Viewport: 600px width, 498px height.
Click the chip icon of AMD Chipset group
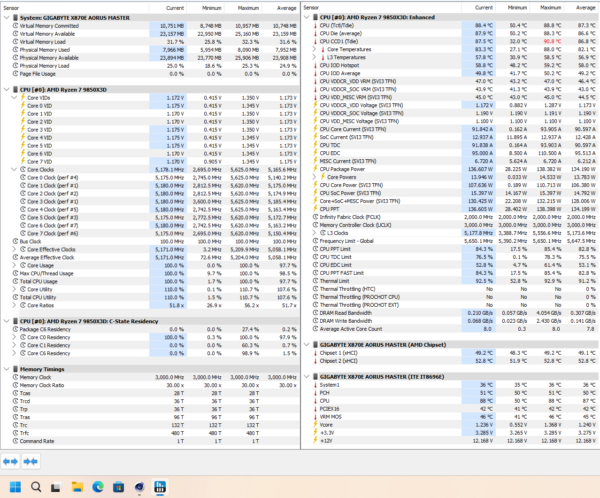click(x=315, y=345)
